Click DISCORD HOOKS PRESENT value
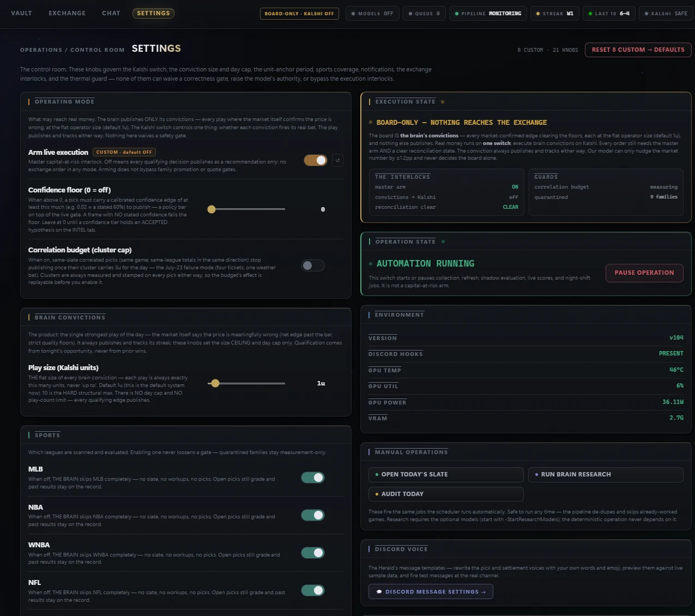 click(671, 354)
